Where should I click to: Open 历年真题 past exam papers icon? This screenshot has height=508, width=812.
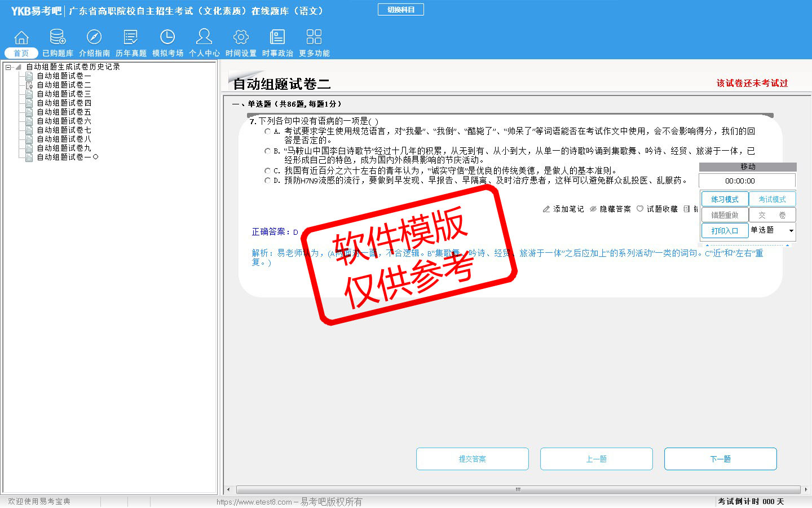(131, 38)
